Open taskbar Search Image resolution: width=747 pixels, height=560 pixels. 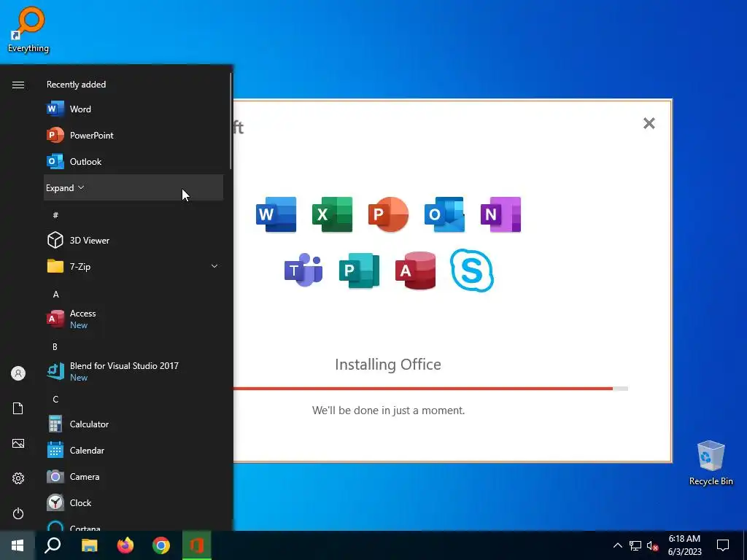53,545
